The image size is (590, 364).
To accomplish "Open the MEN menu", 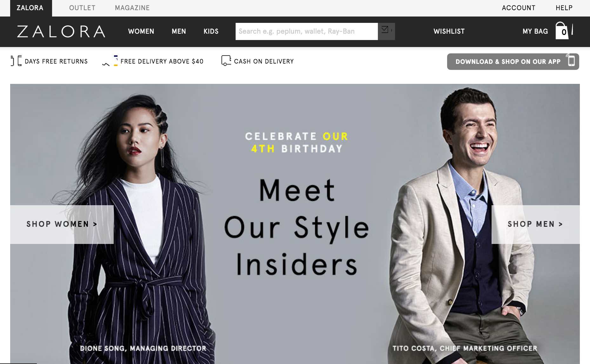I will pyautogui.click(x=179, y=31).
